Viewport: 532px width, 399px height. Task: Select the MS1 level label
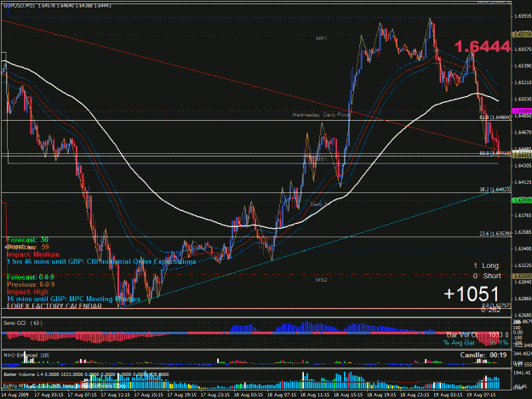(x=321, y=159)
